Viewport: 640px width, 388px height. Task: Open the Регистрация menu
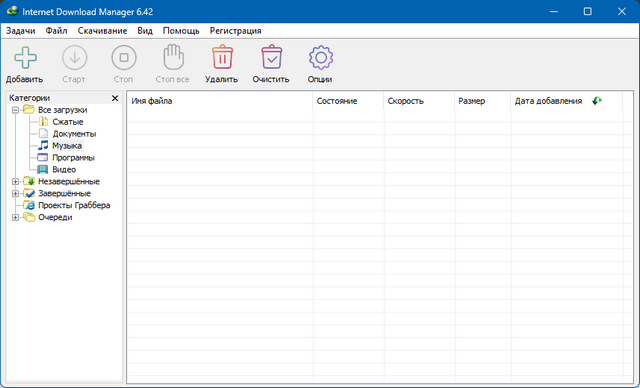236,31
